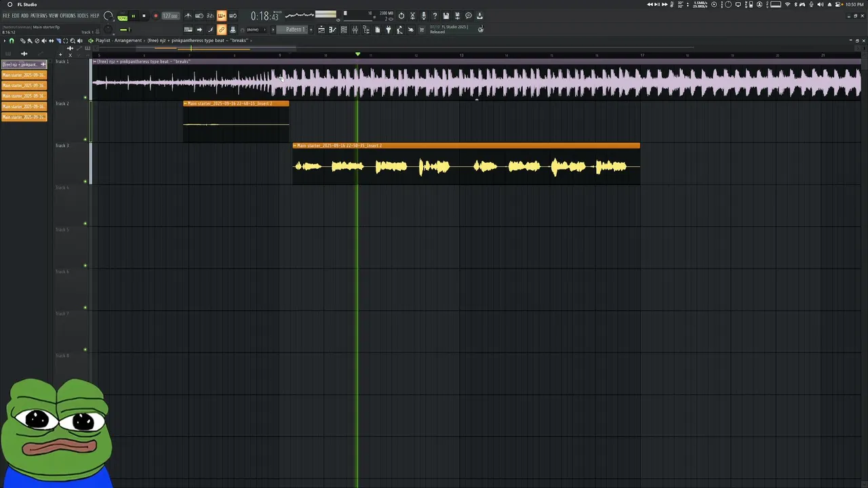Click the macOS Wi-Fi status icon
The image size is (868, 488).
[x=787, y=5]
